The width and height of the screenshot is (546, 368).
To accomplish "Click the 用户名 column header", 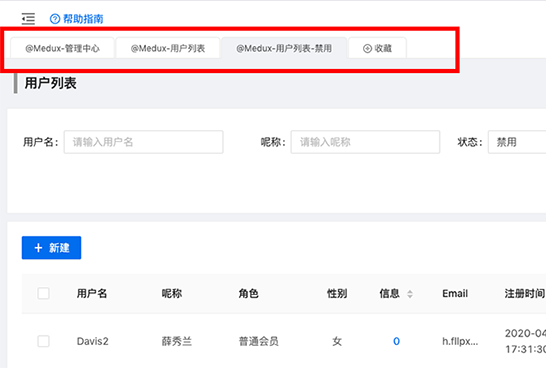I will click(x=92, y=293).
